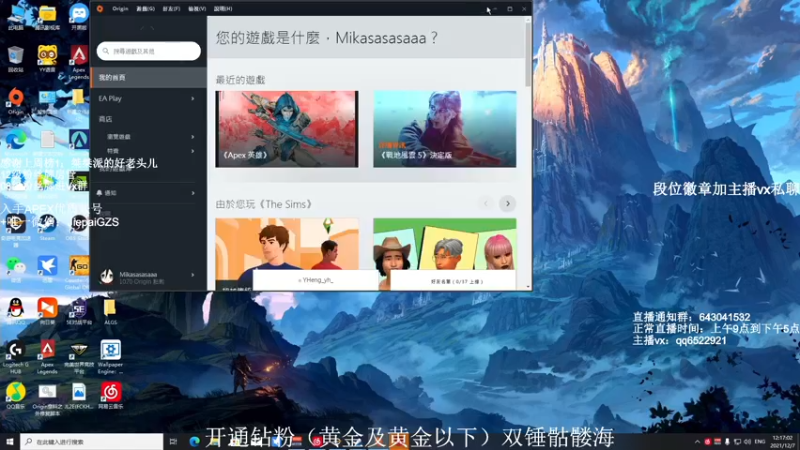Open the WeChat desktop icon
Screen dimensions: 800x450
coord(16,268)
